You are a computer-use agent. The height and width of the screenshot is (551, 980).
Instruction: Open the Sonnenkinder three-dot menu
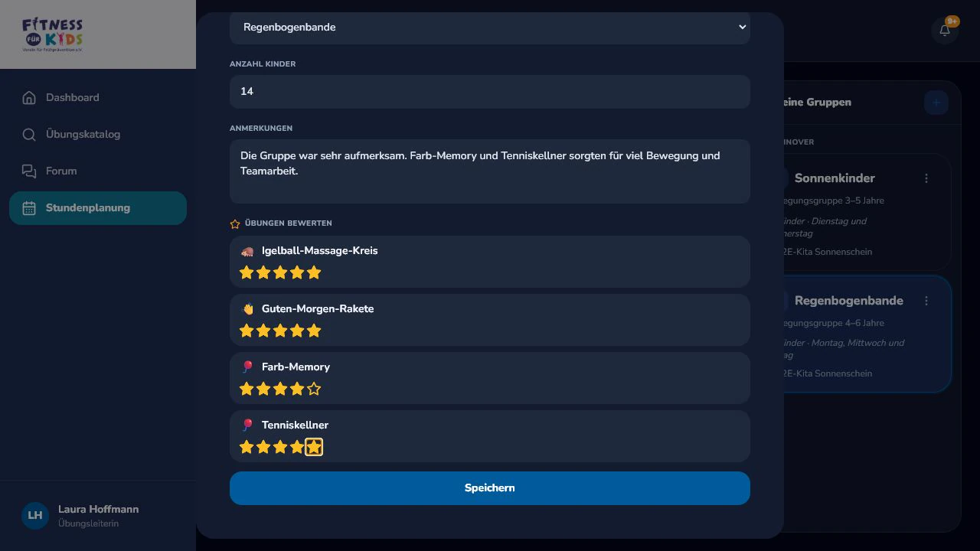[x=926, y=178]
